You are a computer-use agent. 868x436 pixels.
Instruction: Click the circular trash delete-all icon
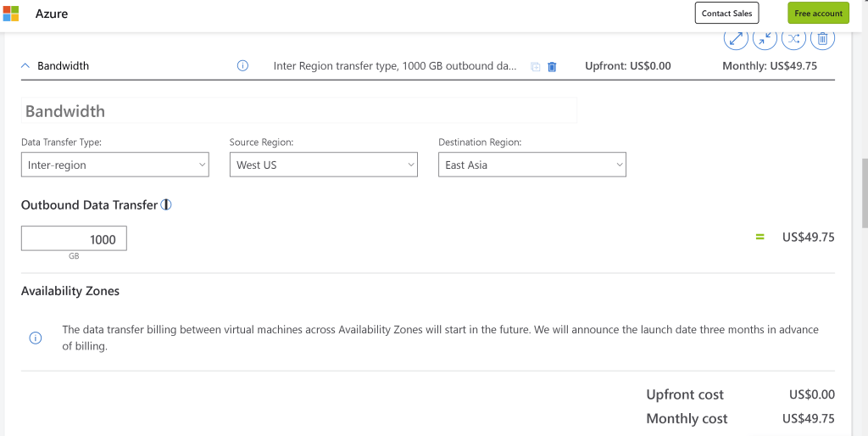click(x=822, y=39)
